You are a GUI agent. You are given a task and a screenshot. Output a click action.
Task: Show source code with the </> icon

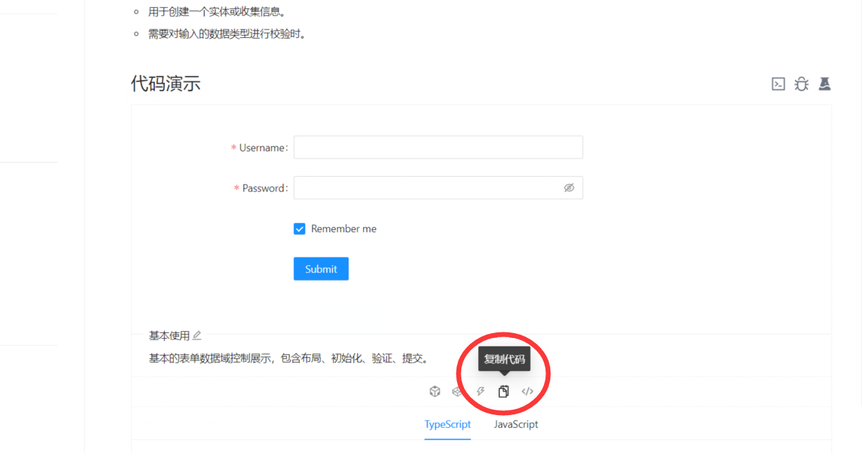(527, 391)
